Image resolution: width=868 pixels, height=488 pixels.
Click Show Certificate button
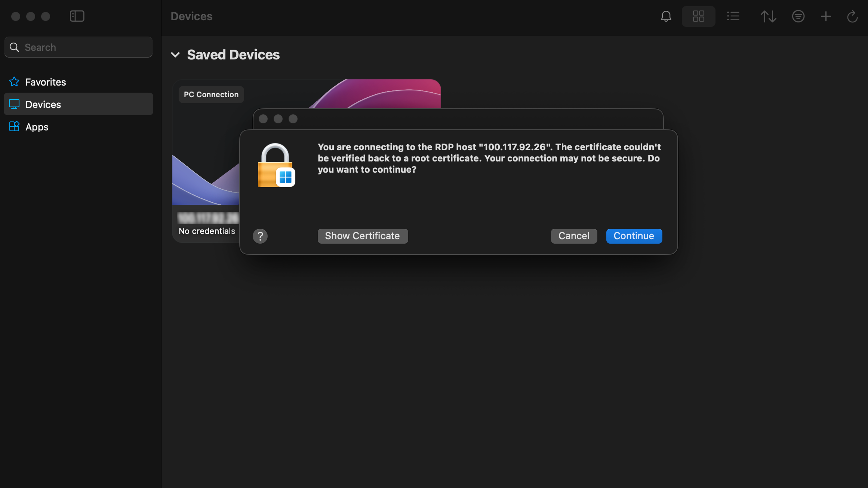tap(362, 236)
